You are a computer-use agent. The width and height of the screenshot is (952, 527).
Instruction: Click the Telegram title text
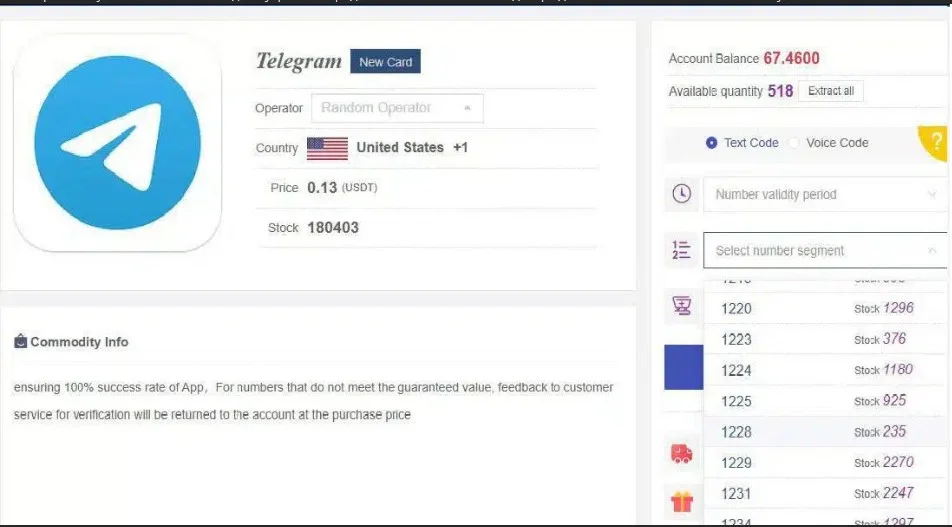coord(299,61)
